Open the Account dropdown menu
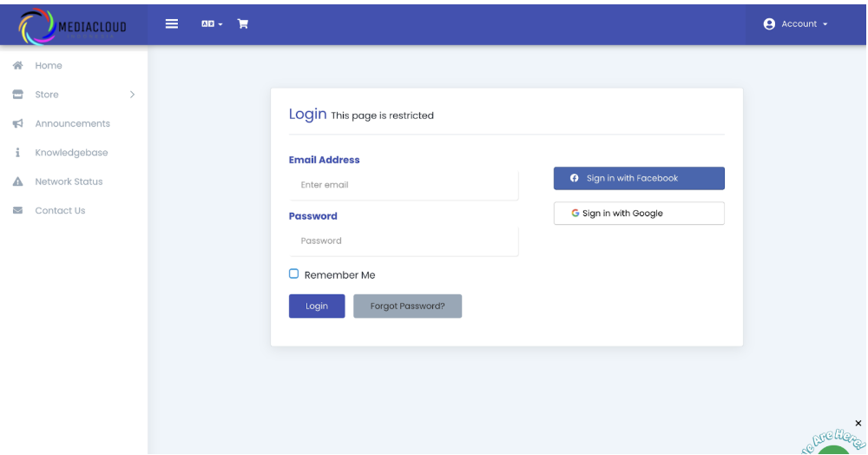This screenshot has height=455, width=868. (x=795, y=23)
